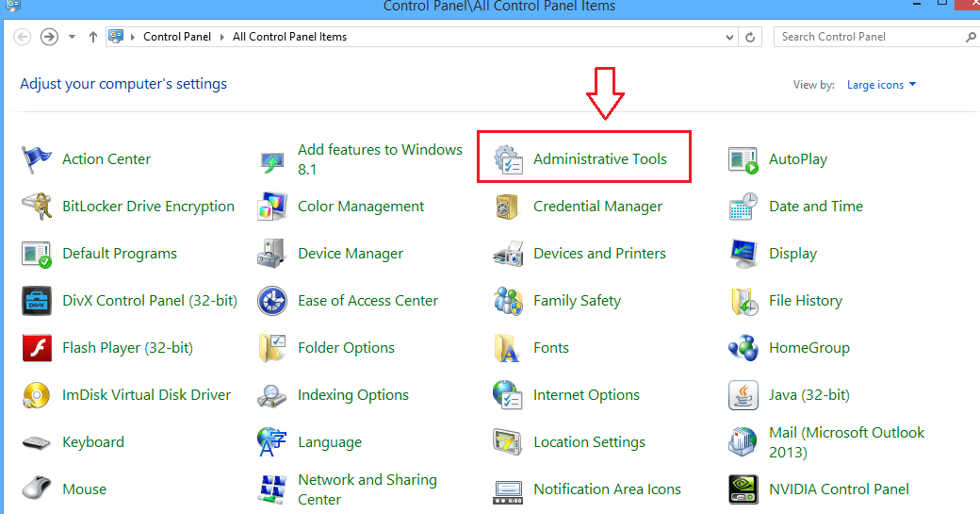Open the Credential Manager text link

(x=597, y=207)
